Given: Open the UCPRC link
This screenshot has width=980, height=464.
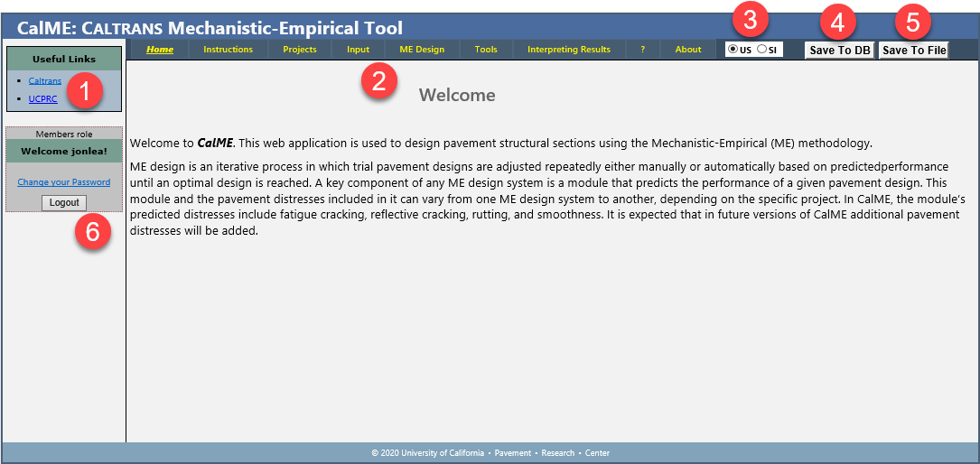Looking at the screenshot, I should tap(42, 99).
